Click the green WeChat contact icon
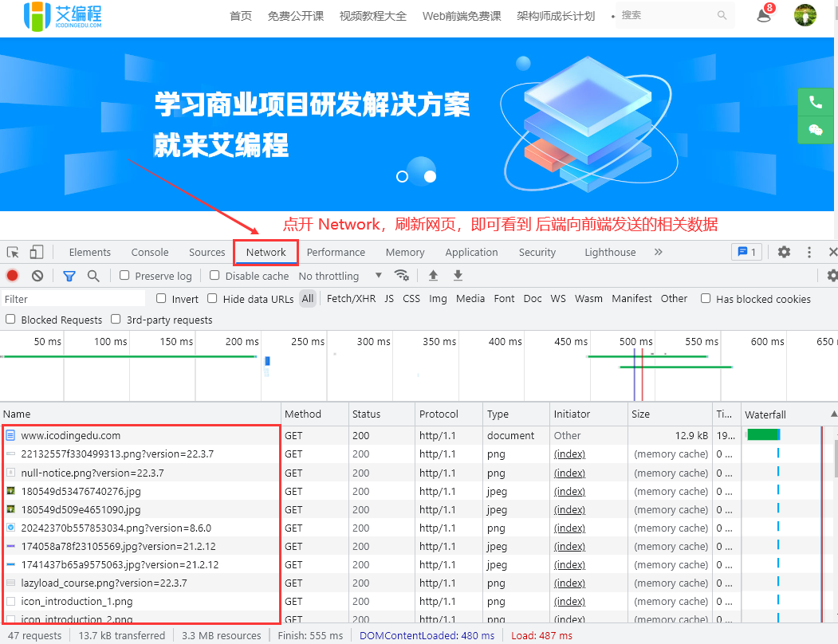Viewport: 838px width, 644px height. tap(816, 130)
